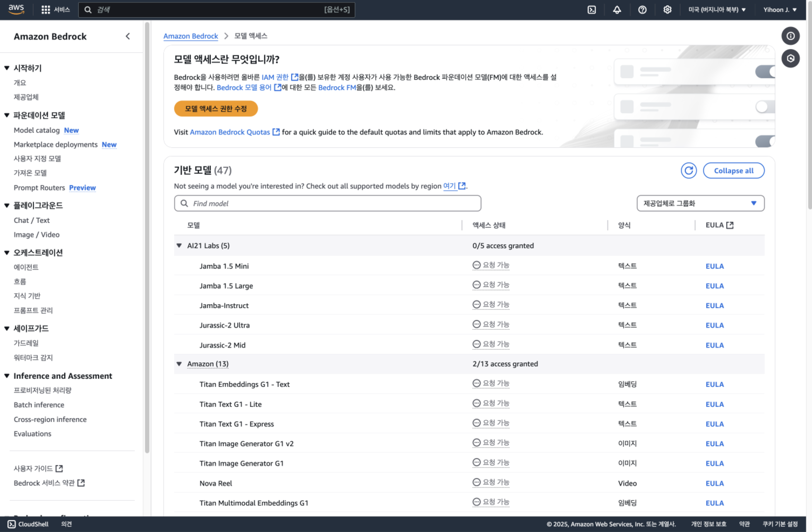Collapse the 플레이그라운드 sidebar section
This screenshot has height=532, width=812.
pos(7,205)
